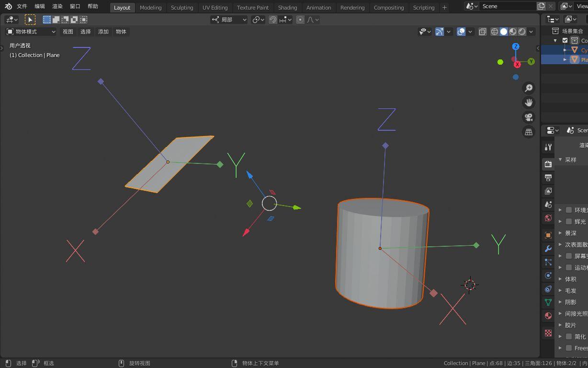Toggle gizmo display button
This screenshot has width=588, height=368.
point(439,32)
